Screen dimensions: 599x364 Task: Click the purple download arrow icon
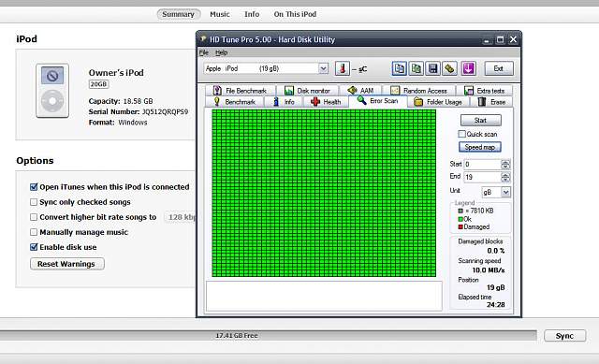tap(468, 68)
